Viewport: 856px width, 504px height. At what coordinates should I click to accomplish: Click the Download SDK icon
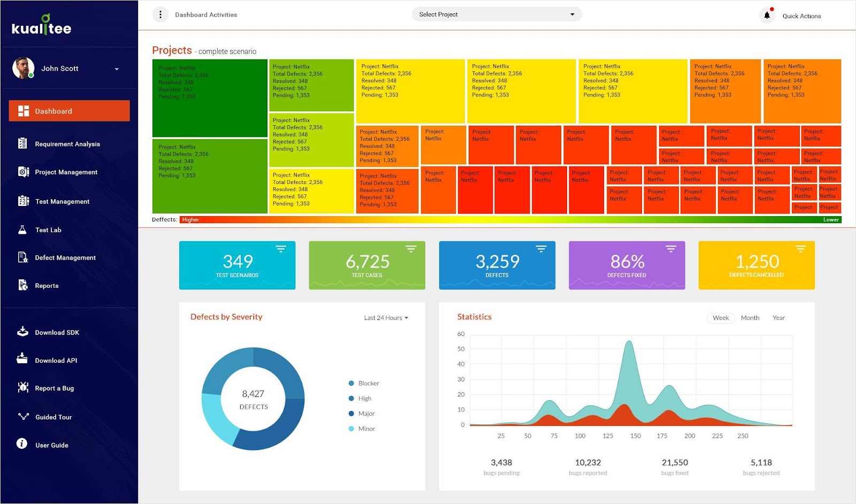(22, 332)
